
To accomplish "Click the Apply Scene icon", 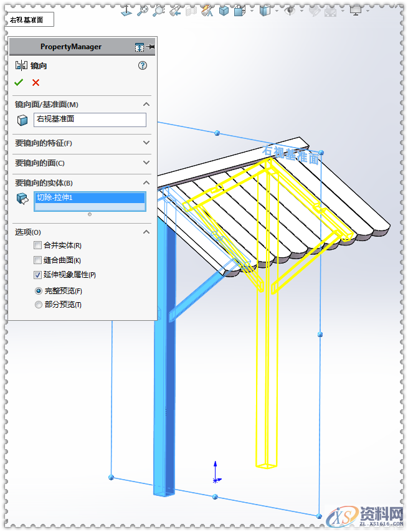I will pyautogui.click(x=330, y=12).
